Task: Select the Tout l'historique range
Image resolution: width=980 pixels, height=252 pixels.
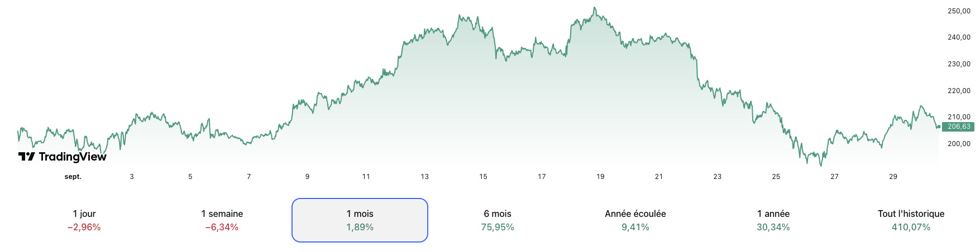Action: click(911, 220)
